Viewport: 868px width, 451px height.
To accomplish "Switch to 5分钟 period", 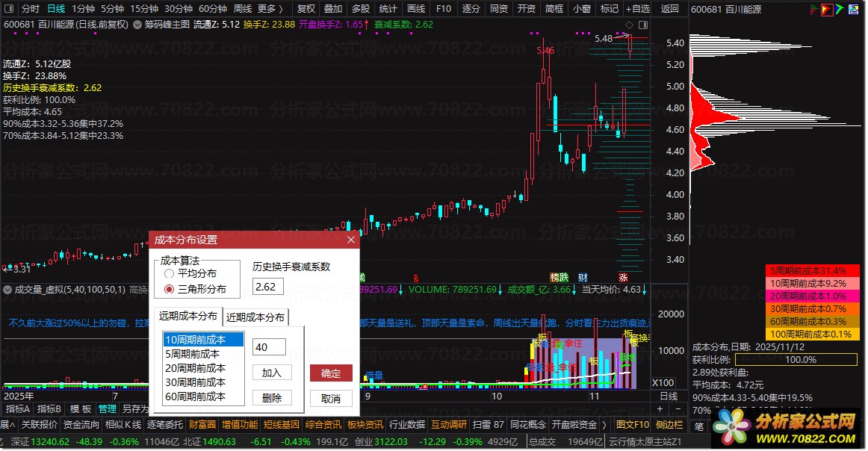I will pyautogui.click(x=112, y=9).
